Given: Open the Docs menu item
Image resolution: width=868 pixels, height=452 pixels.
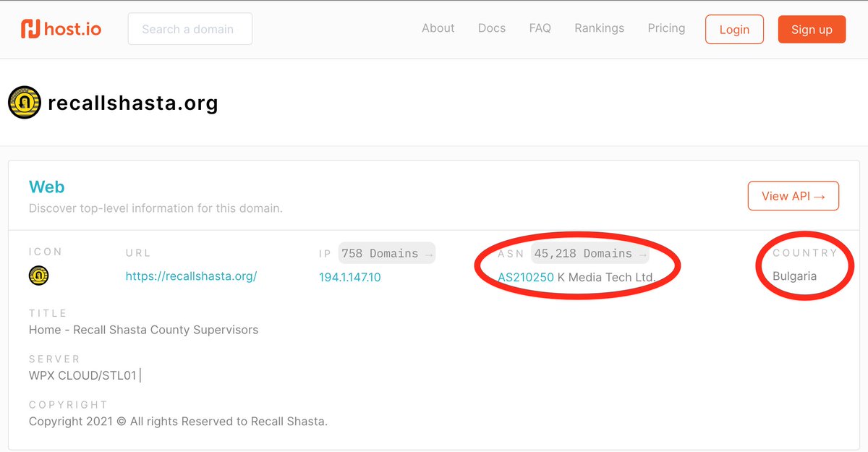Looking at the screenshot, I should tap(492, 28).
